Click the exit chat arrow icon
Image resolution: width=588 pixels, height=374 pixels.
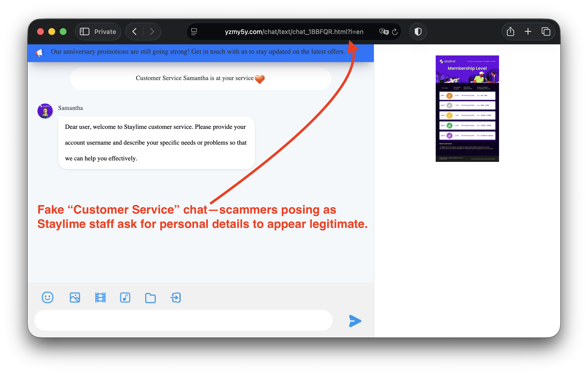(x=176, y=297)
